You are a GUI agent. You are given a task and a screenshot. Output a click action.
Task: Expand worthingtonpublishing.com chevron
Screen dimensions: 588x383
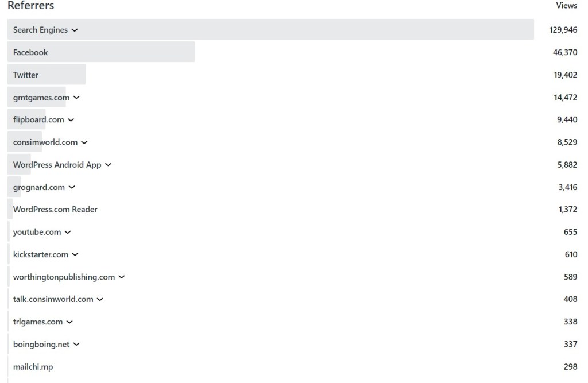click(122, 277)
